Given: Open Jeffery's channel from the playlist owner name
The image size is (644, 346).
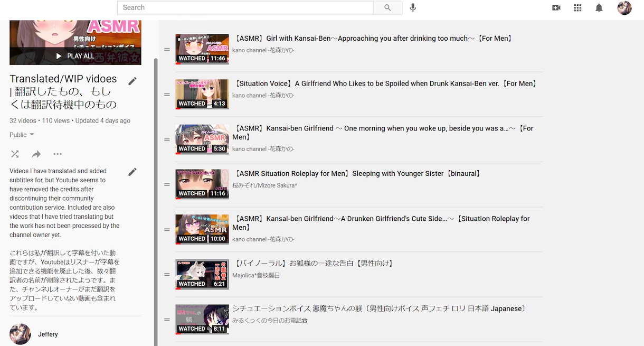Looking at the screenshot, I should 48,334.
